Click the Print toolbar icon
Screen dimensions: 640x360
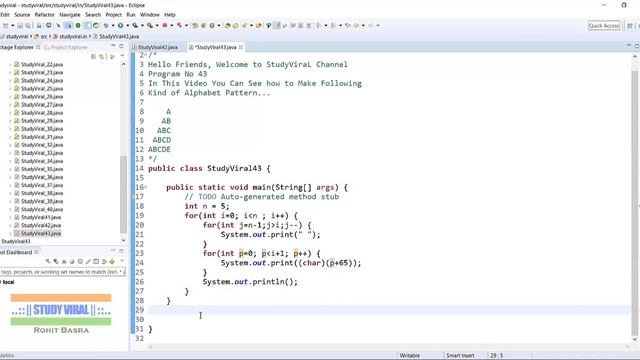[x=39, y=25]
